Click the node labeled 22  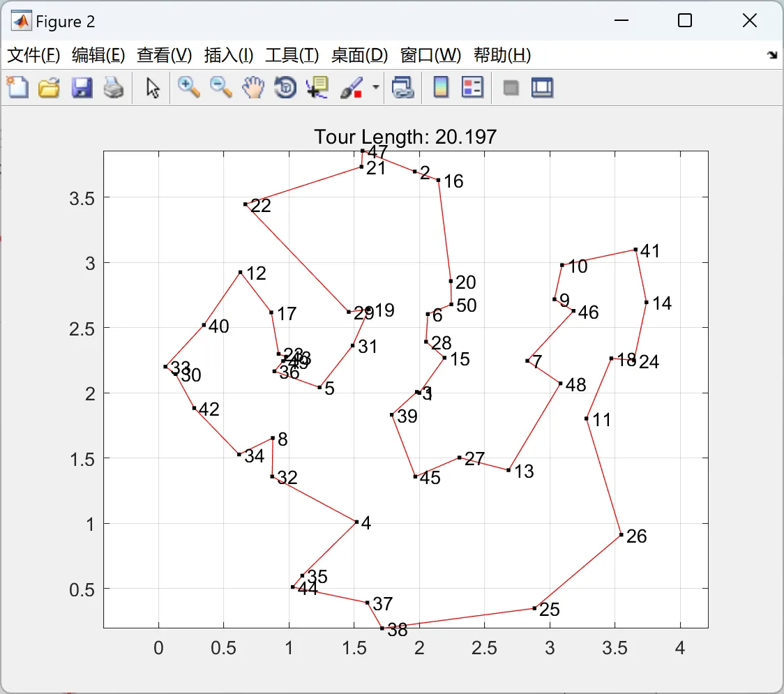pyautogui.click(x=246, y=204)
